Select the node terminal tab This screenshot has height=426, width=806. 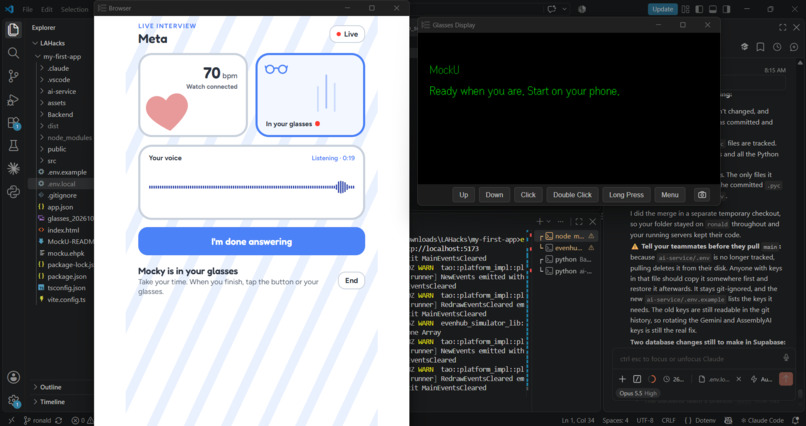pyautogui.click(x=566, y=236)
